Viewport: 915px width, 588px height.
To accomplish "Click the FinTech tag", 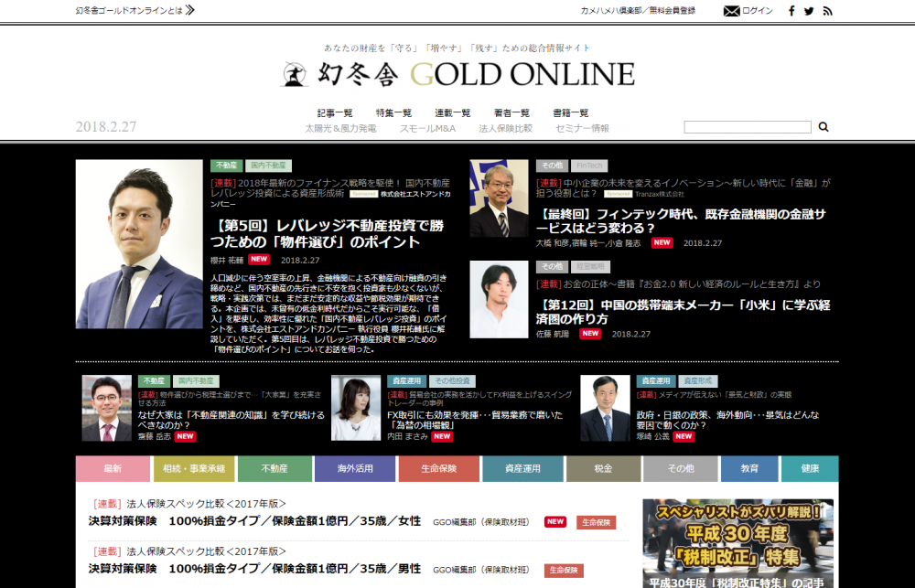I will 589,166.
